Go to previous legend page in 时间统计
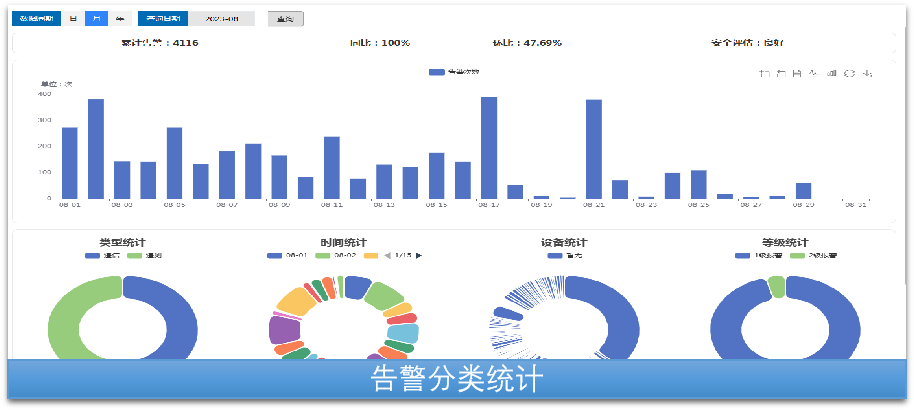 point(388,256)
